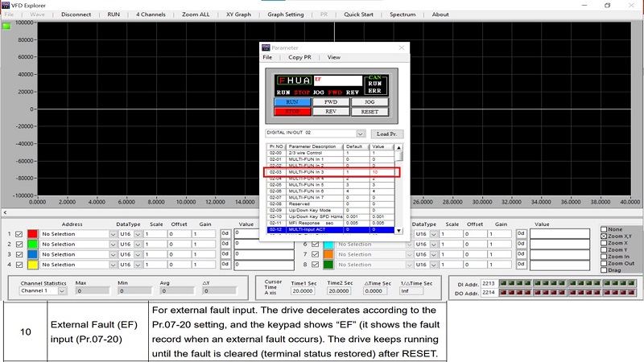The image size is (644, 362).
Task: Click the Time1 Sec field showing 20.0000
Action: [x=303, y=290]
